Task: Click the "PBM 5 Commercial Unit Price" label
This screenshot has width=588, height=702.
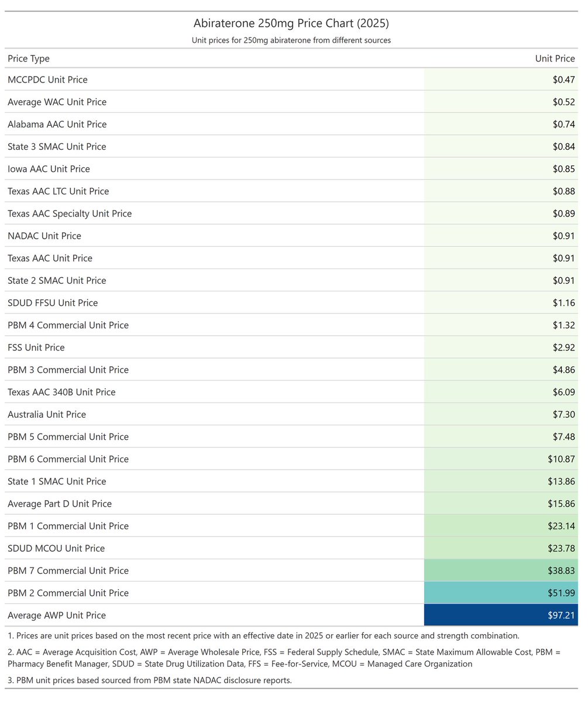Action: [68, 437]
